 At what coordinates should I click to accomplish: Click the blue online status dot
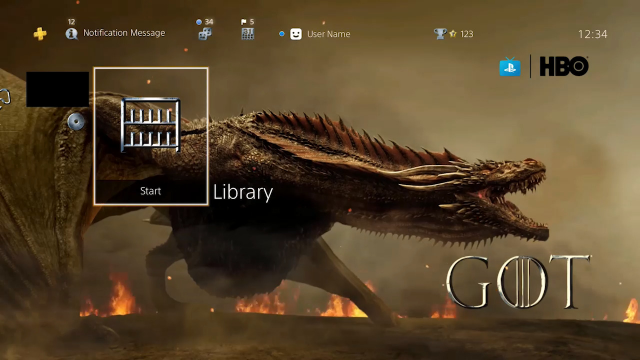[282, 34]
